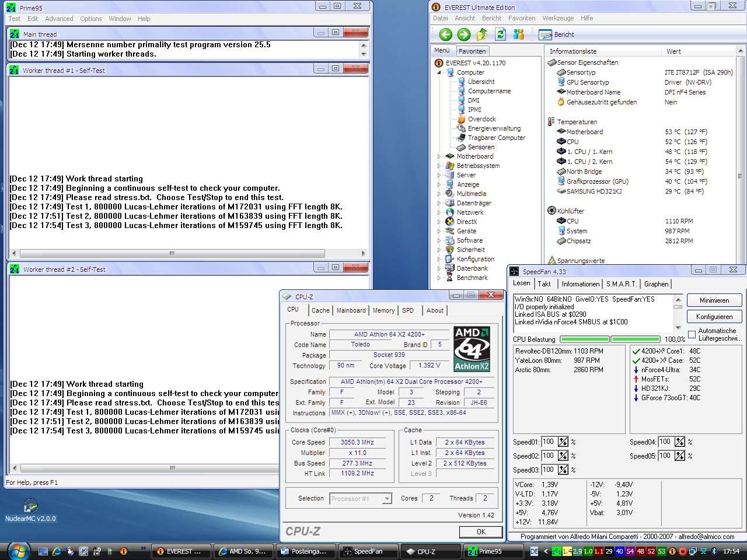Click the Speed01 value field
Image resolution: width=747 pixels, height=560 pixels.
[x=549, y=442]
